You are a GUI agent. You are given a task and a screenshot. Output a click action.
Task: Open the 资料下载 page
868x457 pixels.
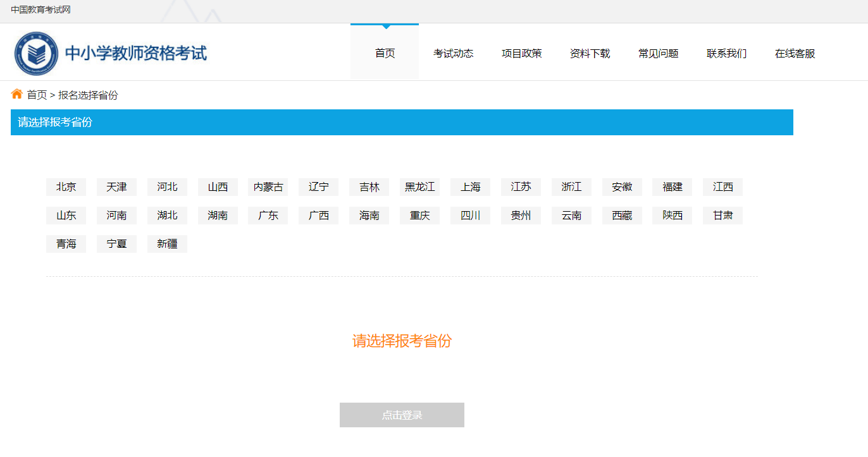[590, 54]
